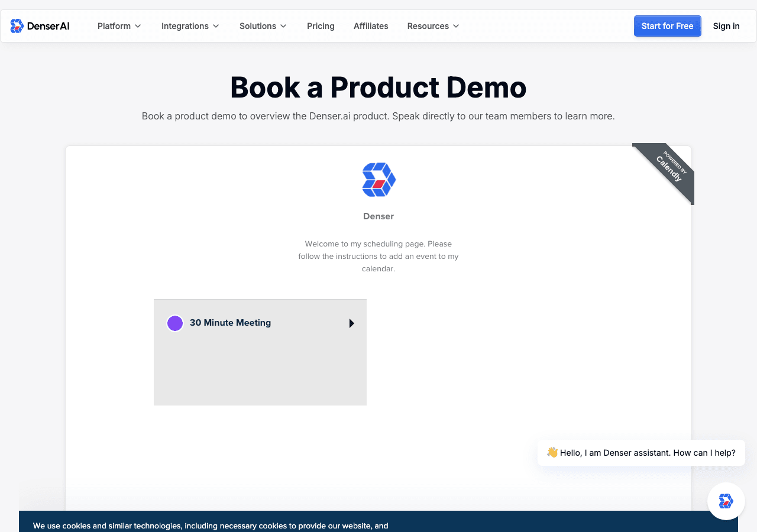Expand the Platform menu
This screenshot has width=757, height=532.
click(119, 26)
